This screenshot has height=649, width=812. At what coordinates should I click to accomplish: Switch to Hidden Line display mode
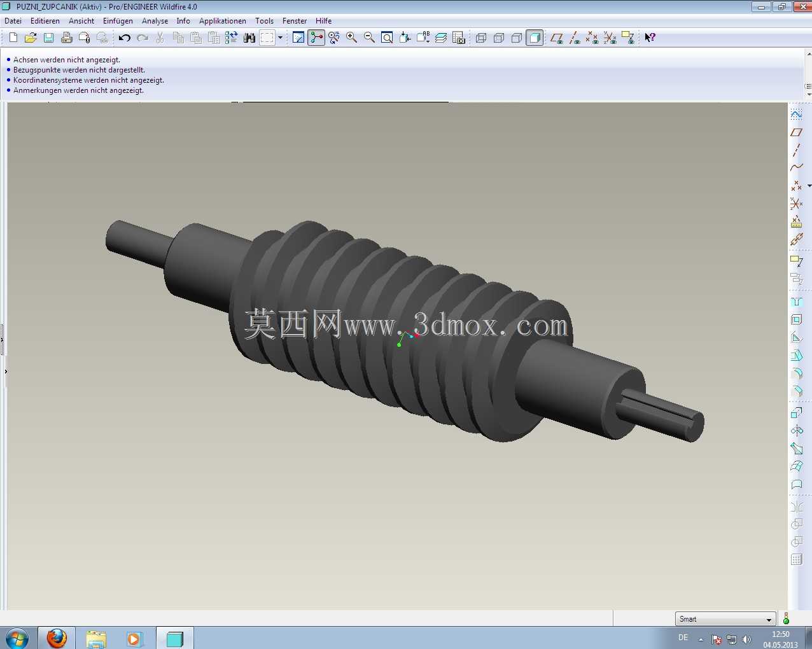(499, 38)
